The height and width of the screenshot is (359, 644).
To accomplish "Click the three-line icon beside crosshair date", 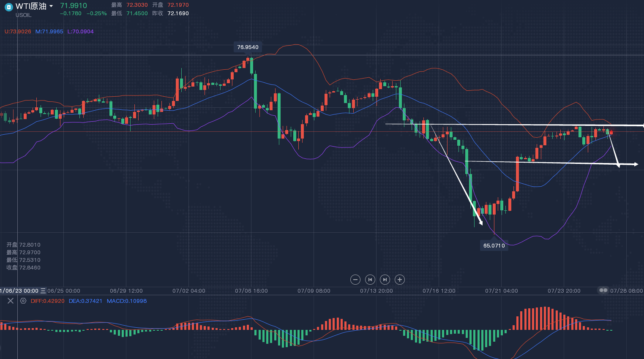I will (43, 291).
